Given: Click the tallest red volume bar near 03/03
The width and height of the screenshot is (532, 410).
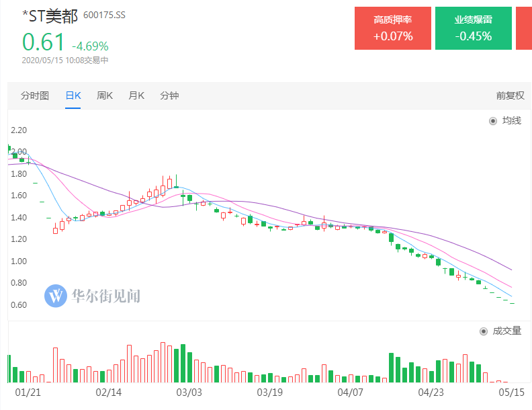Looking at the screenshot, I should pos(163,362).
